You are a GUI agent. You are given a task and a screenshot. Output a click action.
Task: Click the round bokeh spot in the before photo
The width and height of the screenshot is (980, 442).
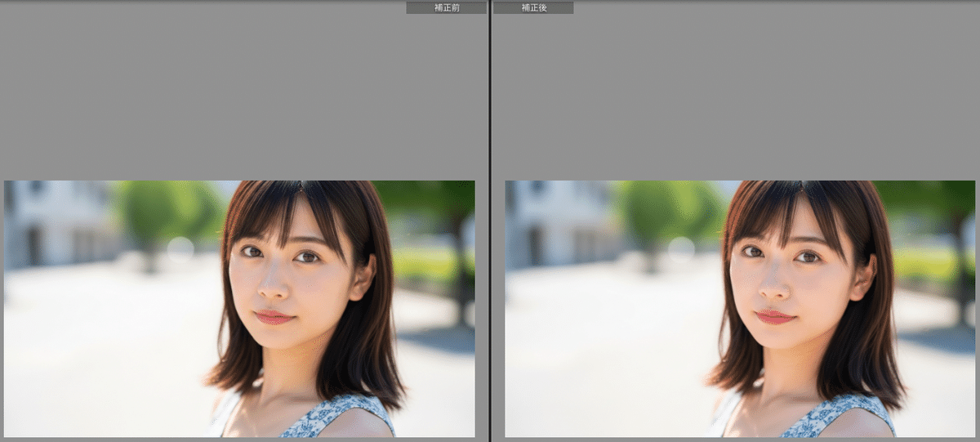[180, 249]
